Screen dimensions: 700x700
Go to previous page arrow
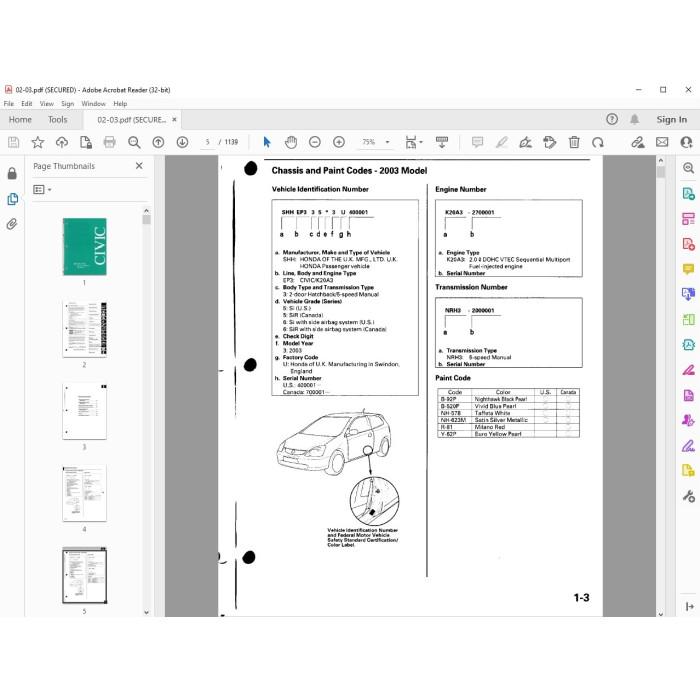tap(158, 142)
